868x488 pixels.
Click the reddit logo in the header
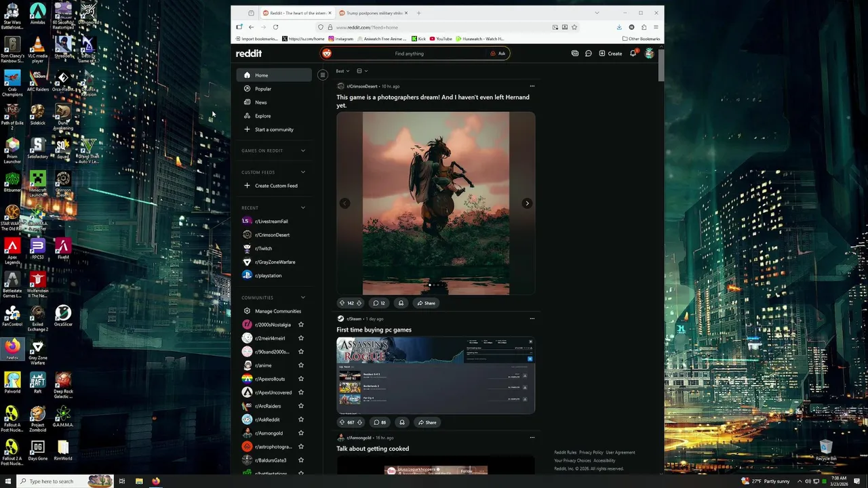pyautogui.click(x=249, y=54)
